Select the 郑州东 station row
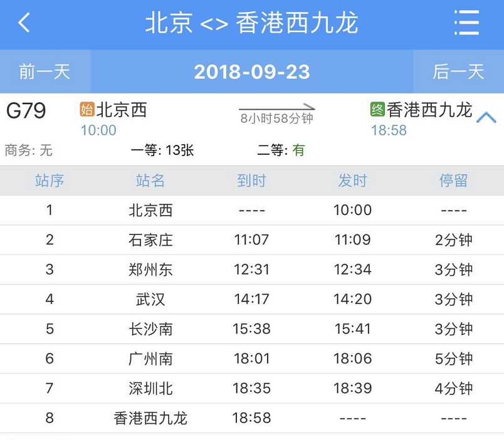Screen dimensions: 504x440 (x=150, y=270)
